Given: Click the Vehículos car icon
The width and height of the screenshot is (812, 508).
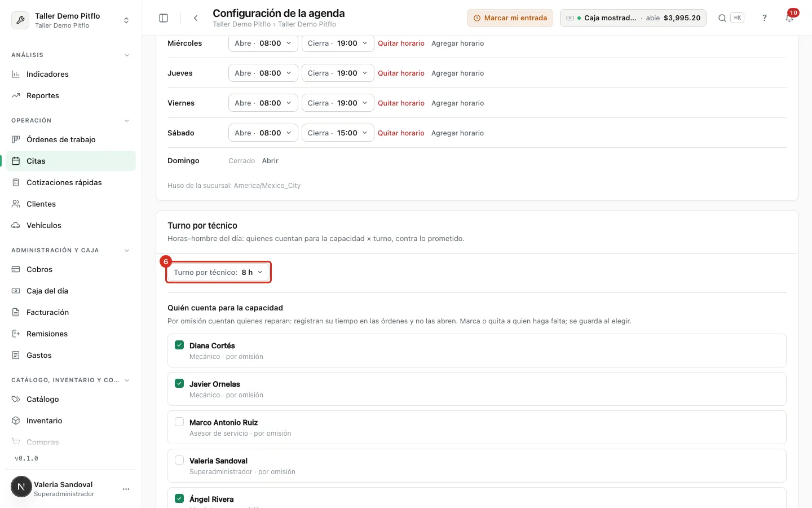Looking at the screenshot, I should [16, 225].
